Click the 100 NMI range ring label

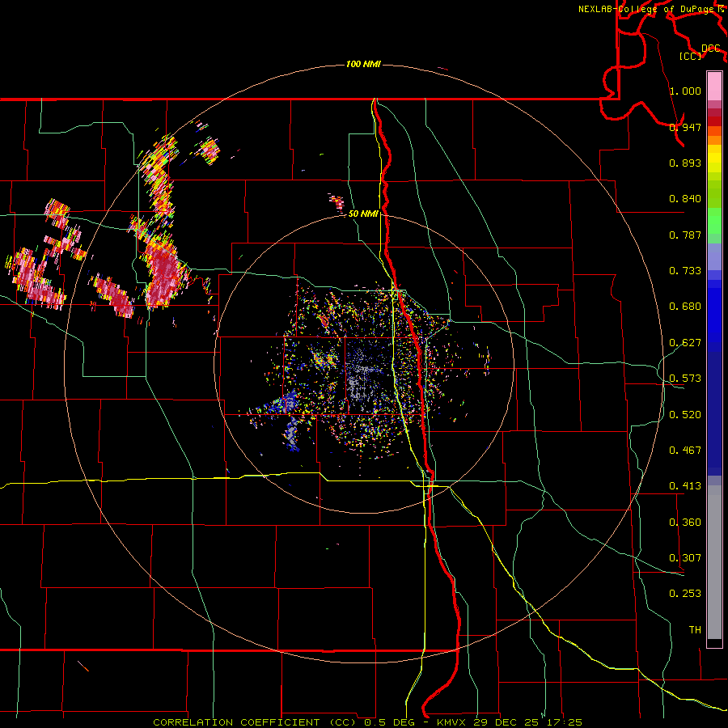tap(363, 64)
